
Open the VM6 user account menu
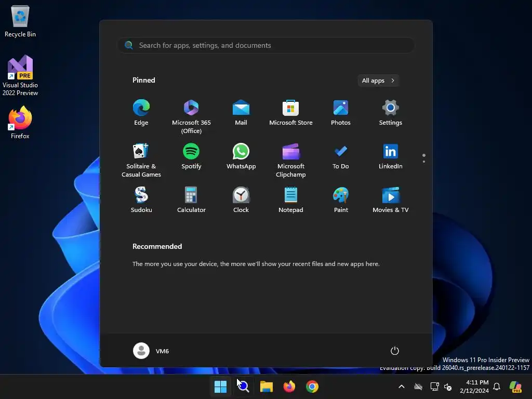pyautogui.click(x=151, y=351)
